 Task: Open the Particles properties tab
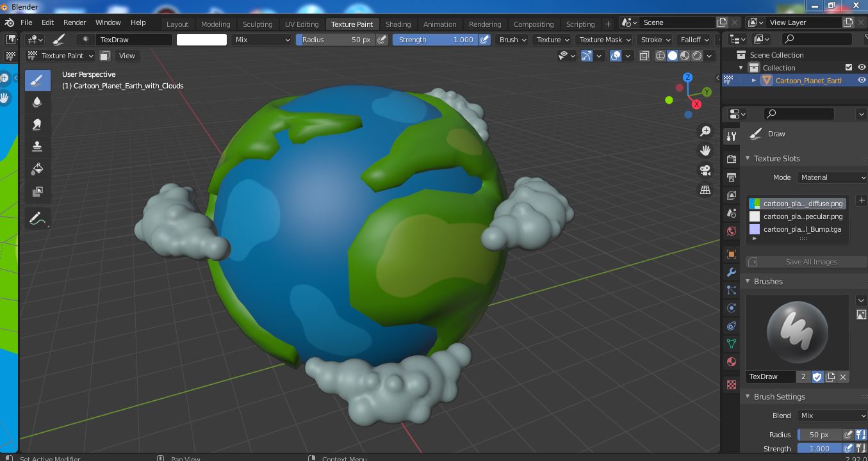[x=732, y=290]
